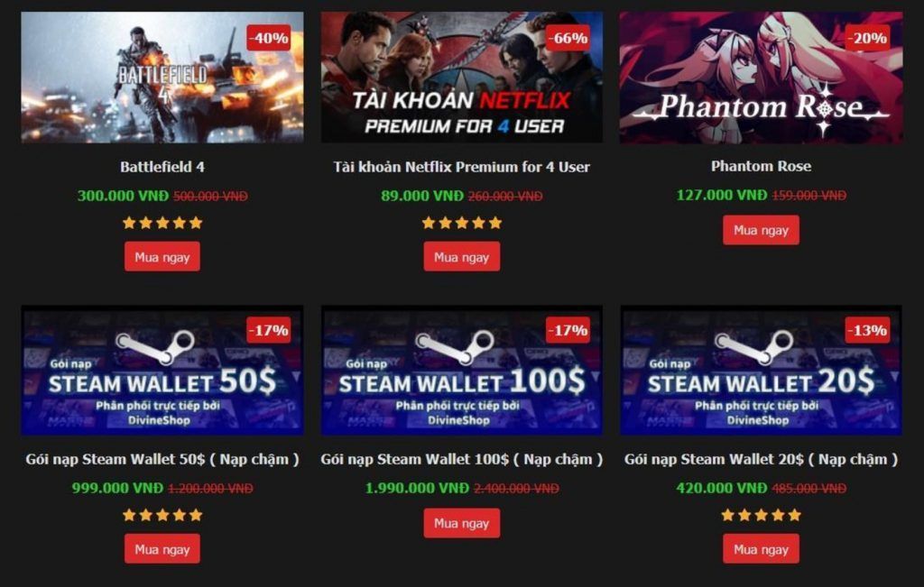Screen dimensions: 924x587
Task: Click the star rating under Steam Wallet 20$
Action: click(761, 515)
